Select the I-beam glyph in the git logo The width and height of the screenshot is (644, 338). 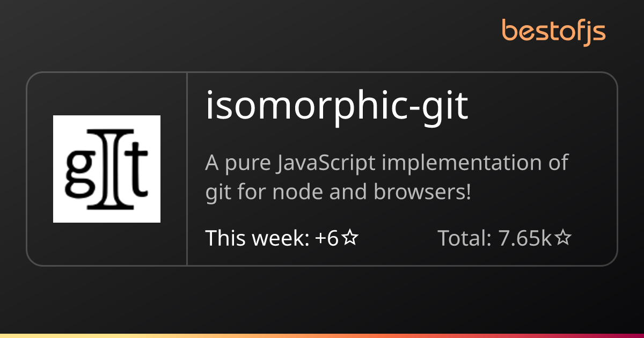pos(109,168)
